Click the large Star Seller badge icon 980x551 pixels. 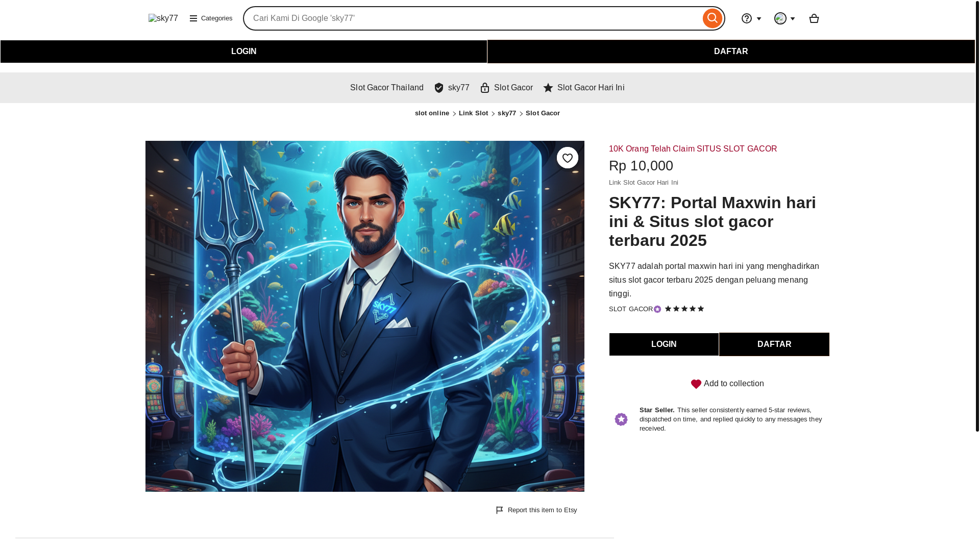621,419
